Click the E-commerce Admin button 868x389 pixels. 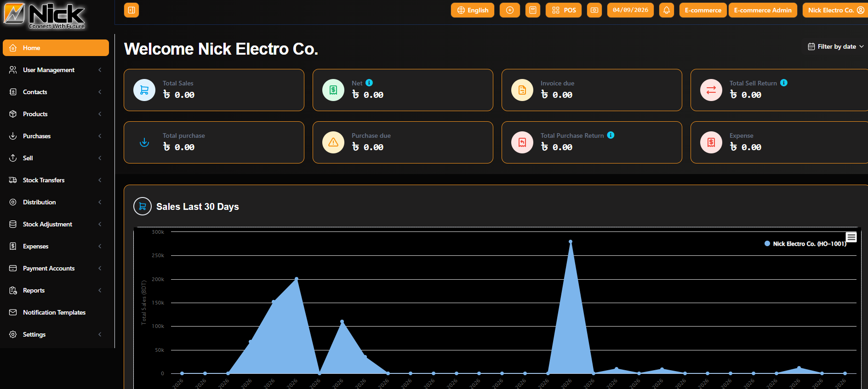coord(762,10)
